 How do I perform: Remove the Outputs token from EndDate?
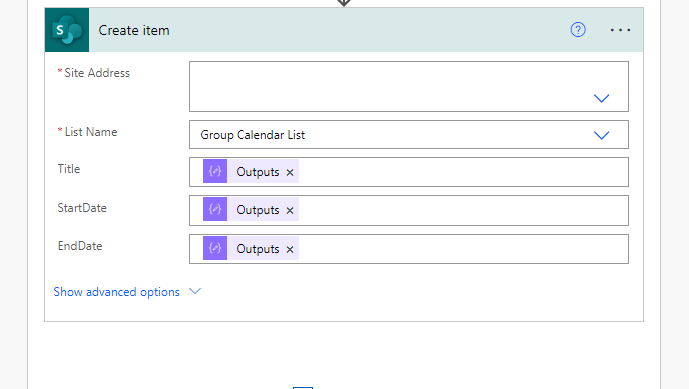(290, 249)
